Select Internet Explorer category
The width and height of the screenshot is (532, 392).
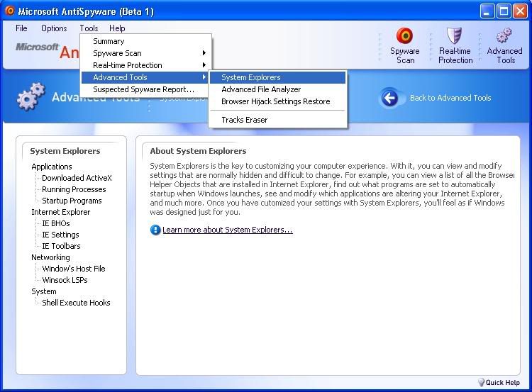tap(61, 212)
